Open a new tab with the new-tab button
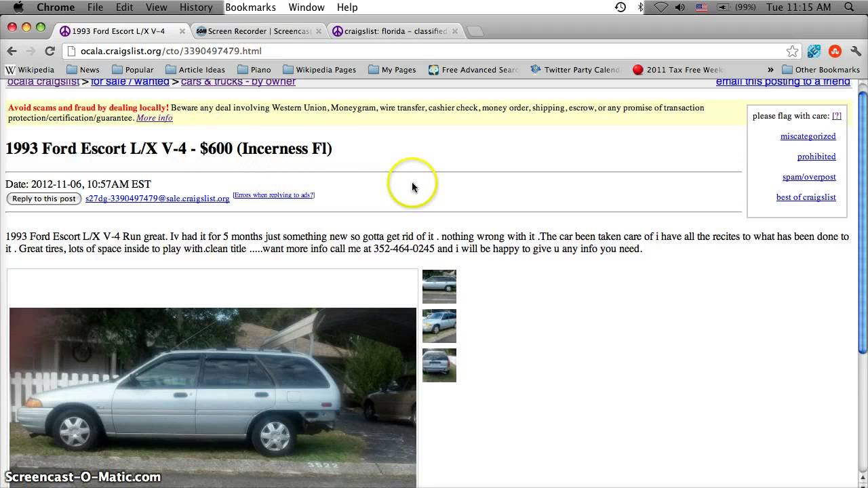 tap(475, 31)
